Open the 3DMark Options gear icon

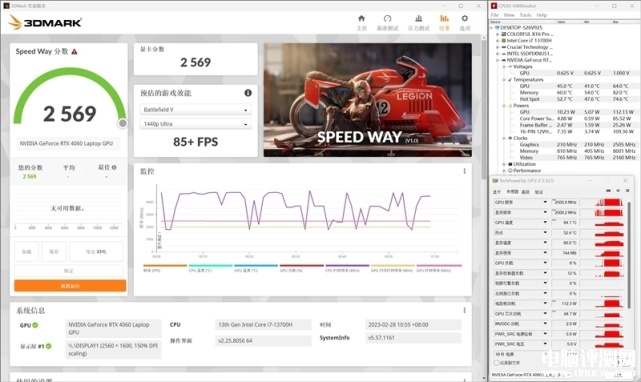coord(465,18)
